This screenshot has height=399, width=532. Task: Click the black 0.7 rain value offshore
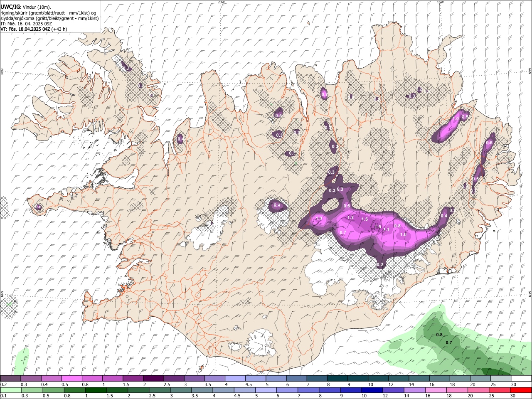tap(449, 342)
